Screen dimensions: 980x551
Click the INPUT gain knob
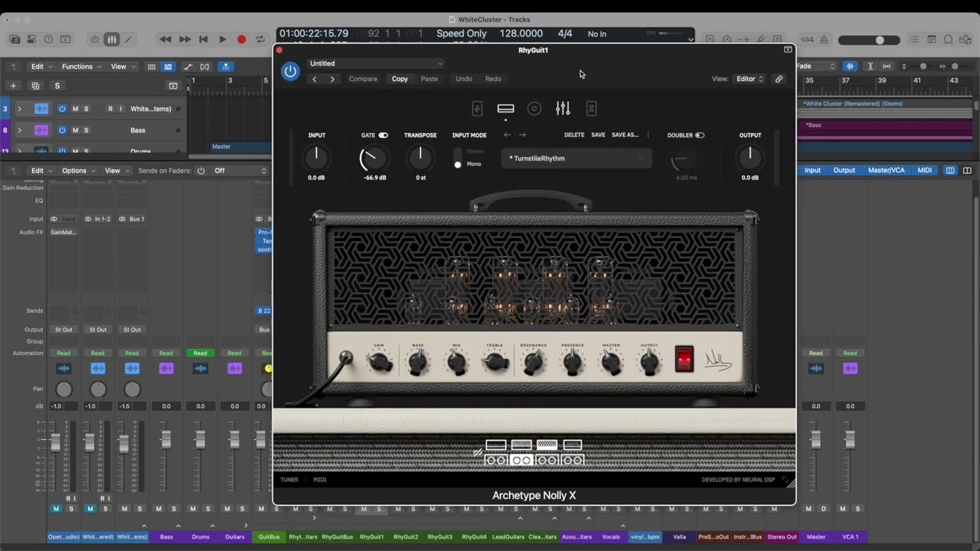[316, 158]
